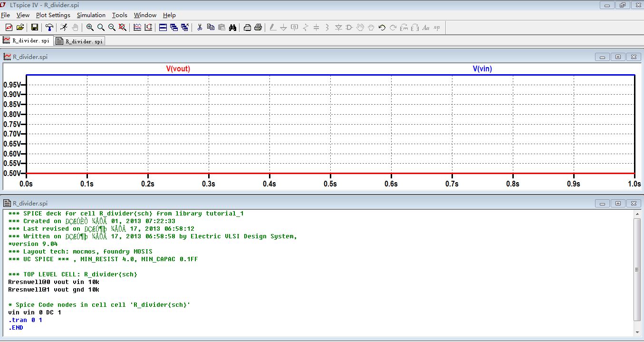Click the Zoom In magnifier icon
Viewport: 644px width, 342px height.
(x=90, y=28)
